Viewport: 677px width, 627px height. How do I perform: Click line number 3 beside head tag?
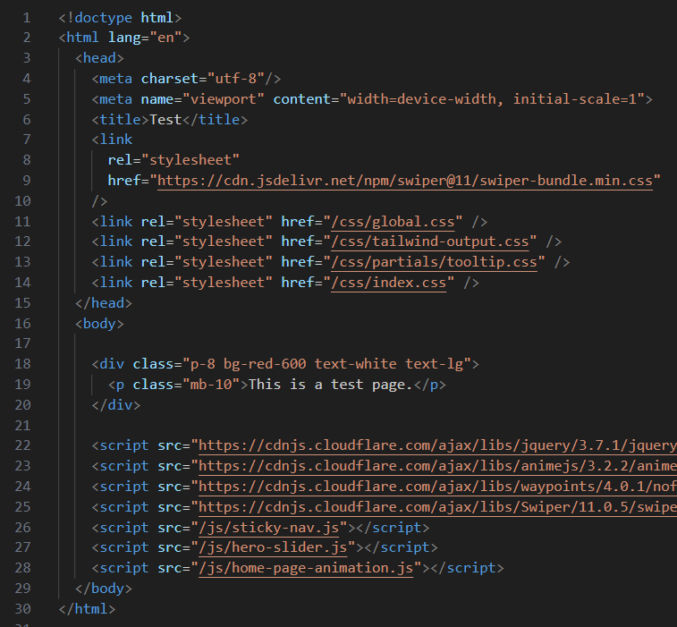click(x=26, y=58)
